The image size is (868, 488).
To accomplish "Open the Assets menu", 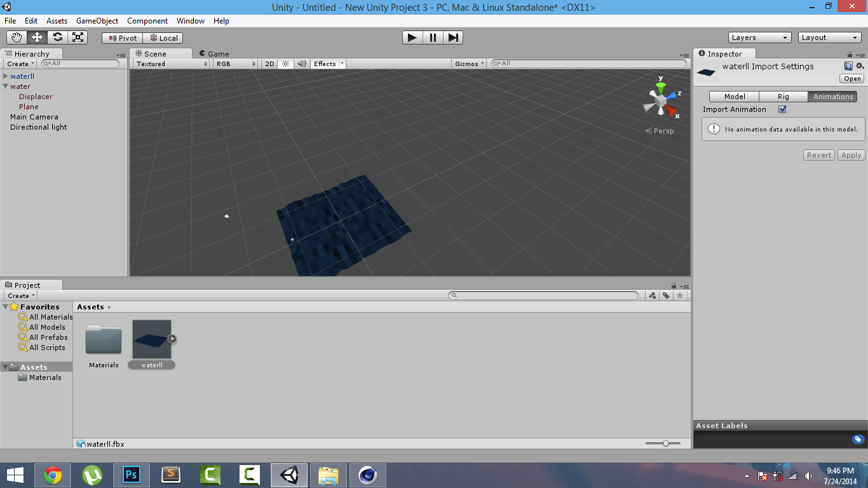I will tap(57, 21).
